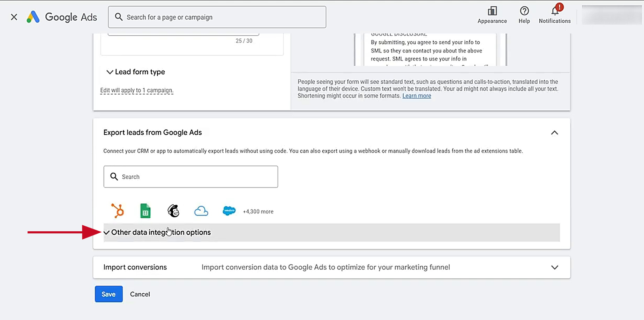Open the Learn more link

pyautogui.click(x=417, y=96)
